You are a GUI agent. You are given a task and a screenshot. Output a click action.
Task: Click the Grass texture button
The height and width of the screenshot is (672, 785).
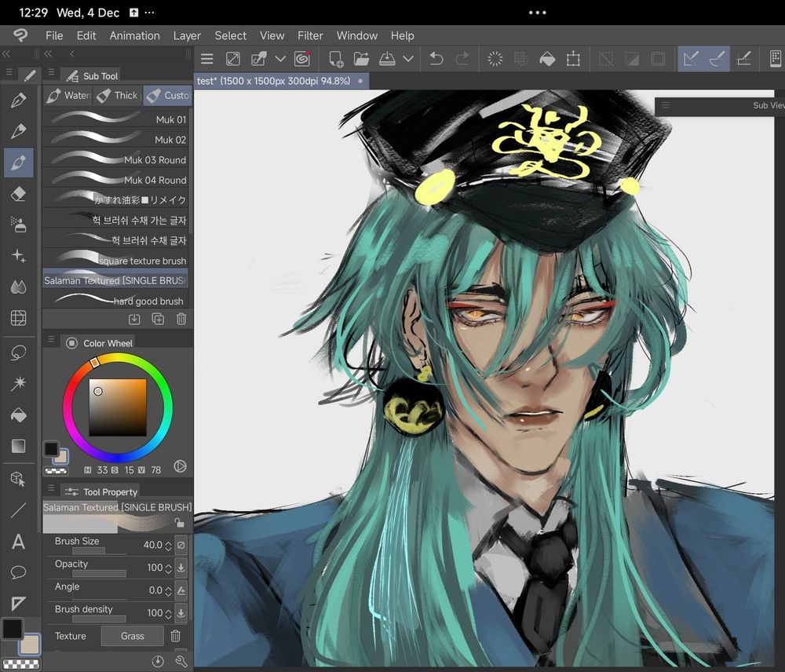pyautogui.click(x=132, y=636)
